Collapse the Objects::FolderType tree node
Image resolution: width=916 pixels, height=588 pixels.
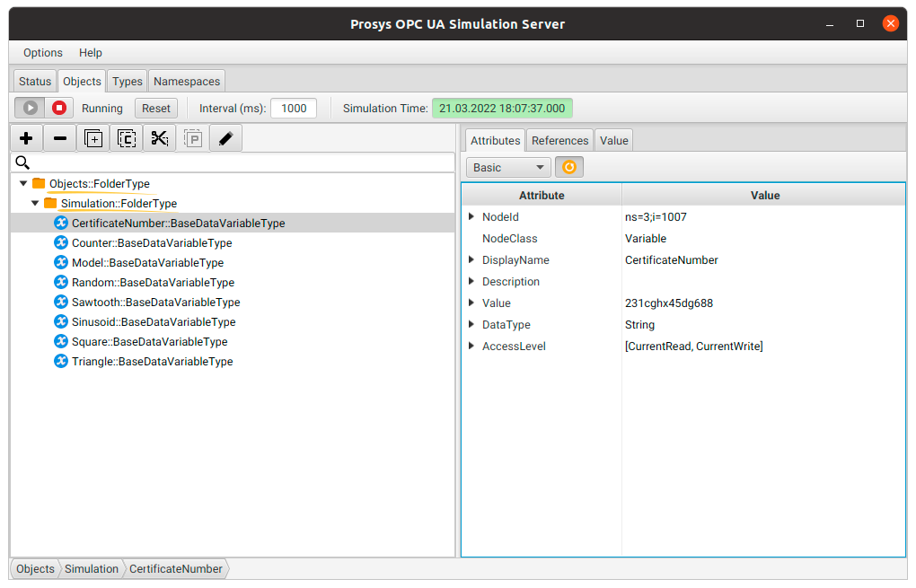[x=23, y=183]
